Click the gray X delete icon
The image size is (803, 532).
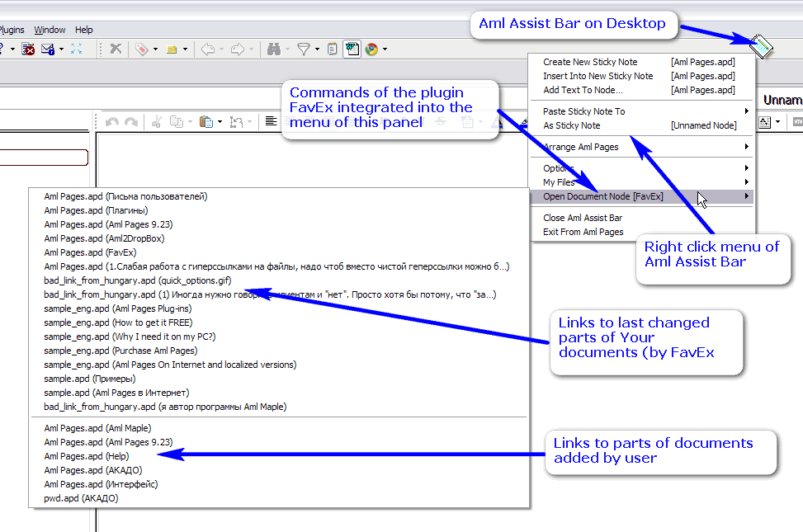pyautogui.click(x=116, y=49)
